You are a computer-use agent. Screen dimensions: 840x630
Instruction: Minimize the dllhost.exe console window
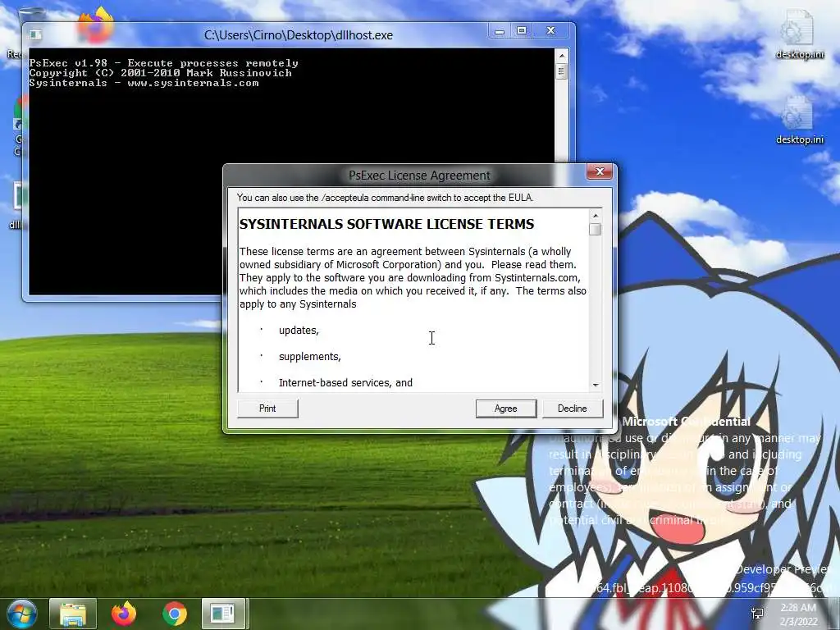500,31
